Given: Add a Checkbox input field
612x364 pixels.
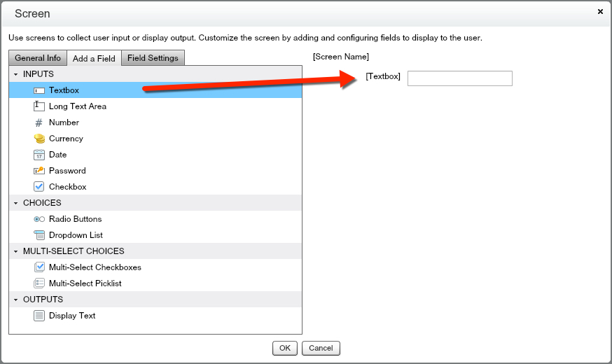Looking at the screenshot, I should (67, 187).
